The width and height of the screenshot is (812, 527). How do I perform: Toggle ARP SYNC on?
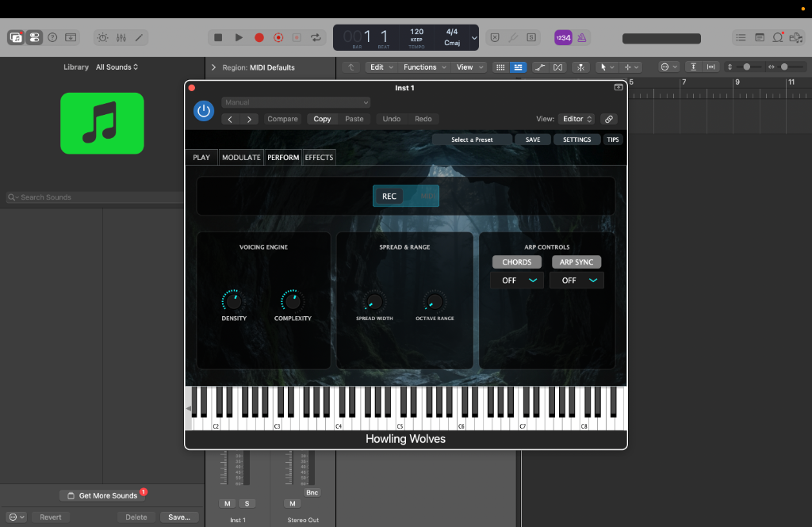(576, 262)
